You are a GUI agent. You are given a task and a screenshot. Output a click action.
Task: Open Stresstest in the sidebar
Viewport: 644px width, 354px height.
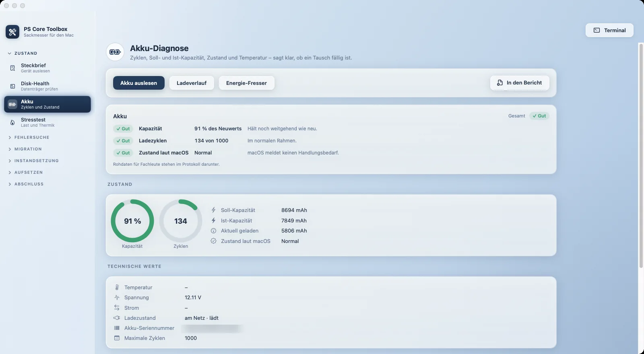tap(47, 122)
